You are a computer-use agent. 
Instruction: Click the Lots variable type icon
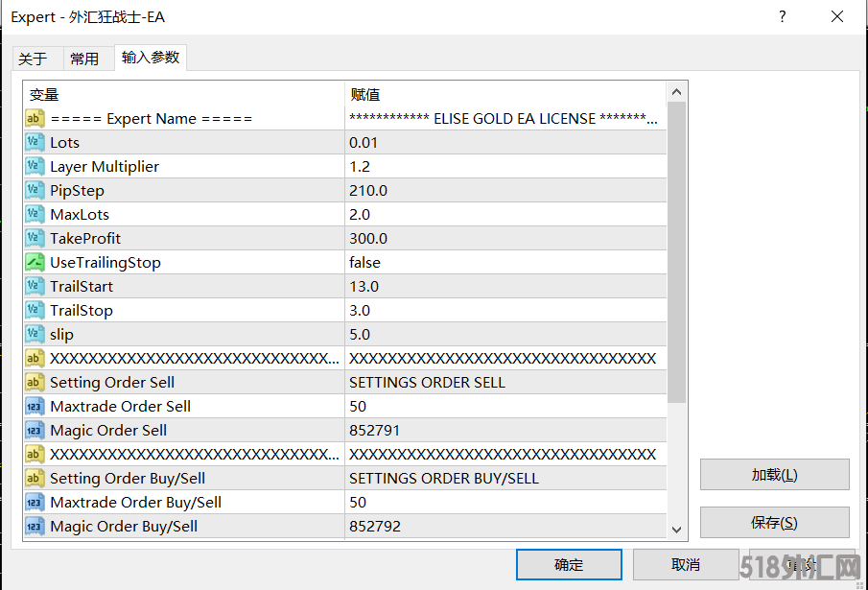35,142
